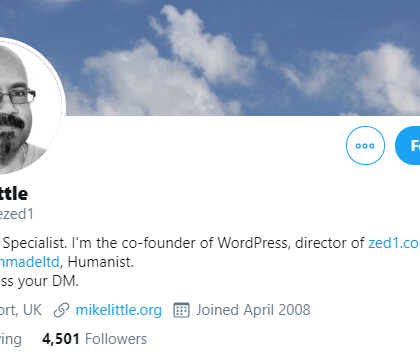
Task: Click the director of text in bio
Action: tap(330, 243)
